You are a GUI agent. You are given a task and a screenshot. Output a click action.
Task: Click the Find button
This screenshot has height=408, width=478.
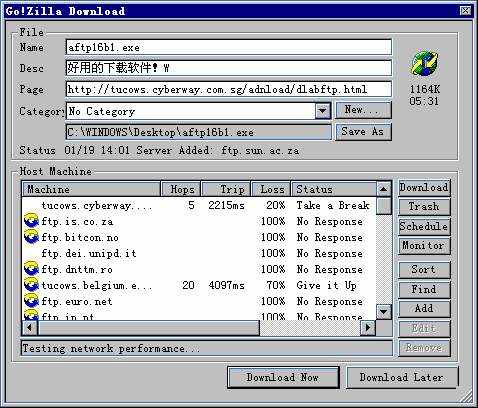pos(424,289)
